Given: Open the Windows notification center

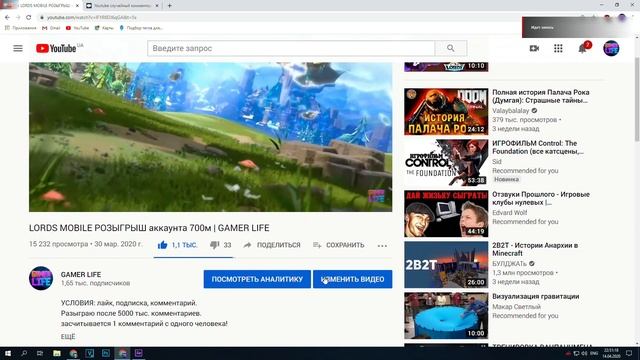Looking at the screenshot, I should [629, 353].
